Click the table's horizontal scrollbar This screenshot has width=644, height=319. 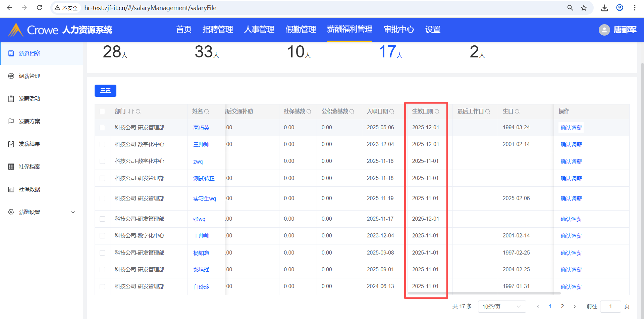pos(483,293)
